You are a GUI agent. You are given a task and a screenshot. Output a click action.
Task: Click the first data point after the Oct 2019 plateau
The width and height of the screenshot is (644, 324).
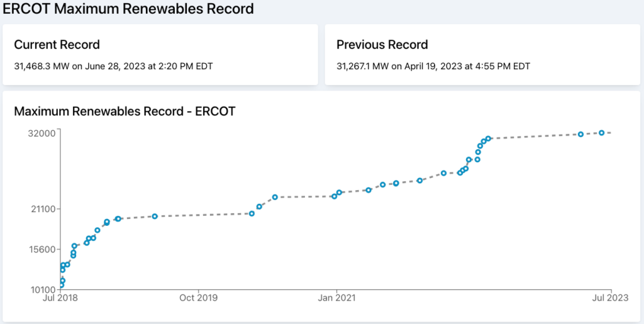click(x=252, y=213)
